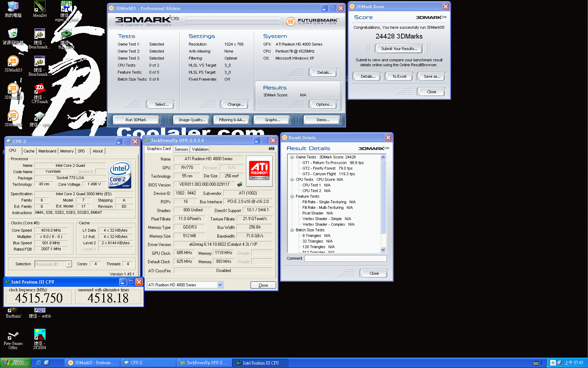588x368 pixels.
Task: Click the Change settings button
Action: tap(236, 104)
